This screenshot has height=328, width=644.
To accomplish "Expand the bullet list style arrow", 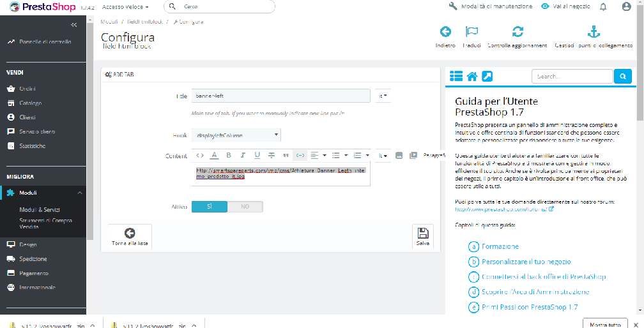I will tap(346, 156).
